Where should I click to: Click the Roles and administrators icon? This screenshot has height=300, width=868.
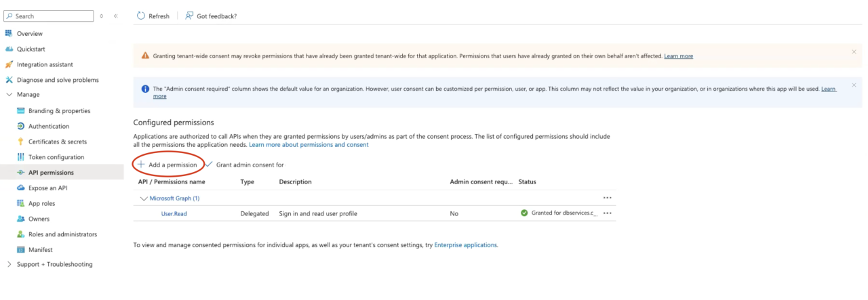(x=21, y=234)
